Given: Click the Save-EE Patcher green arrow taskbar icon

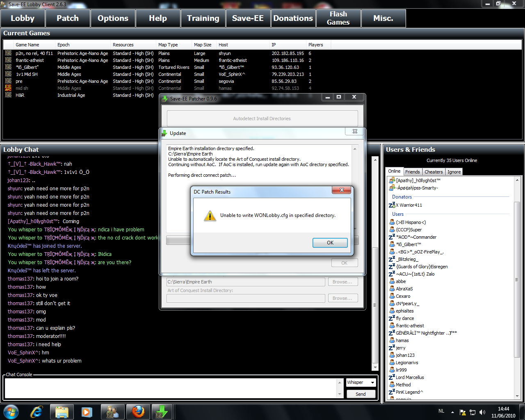Looking at the screenshot, I should pyautogui.click(x=162, y=411).
